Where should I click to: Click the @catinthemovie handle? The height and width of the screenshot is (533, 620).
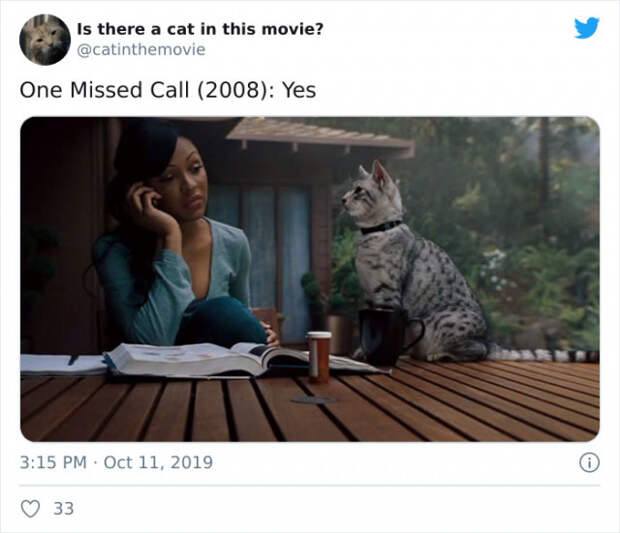click(141, 50)
